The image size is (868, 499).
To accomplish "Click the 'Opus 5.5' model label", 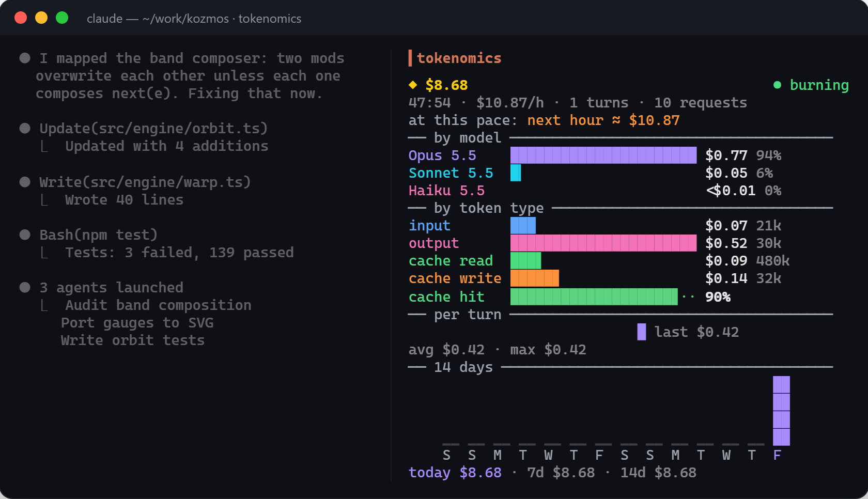I will (x=442, y=155).
